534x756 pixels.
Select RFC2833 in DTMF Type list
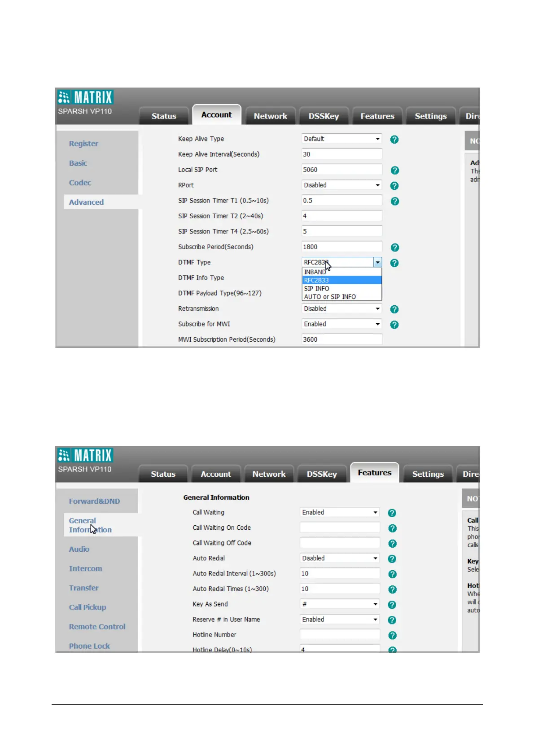pos(342,280)
